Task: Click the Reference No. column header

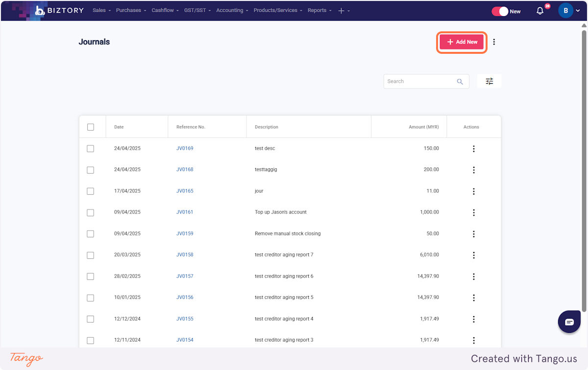Action: (x=191, y=127)
